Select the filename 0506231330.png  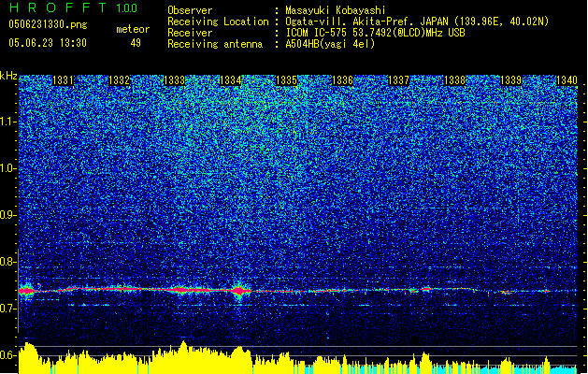[48, 24]
